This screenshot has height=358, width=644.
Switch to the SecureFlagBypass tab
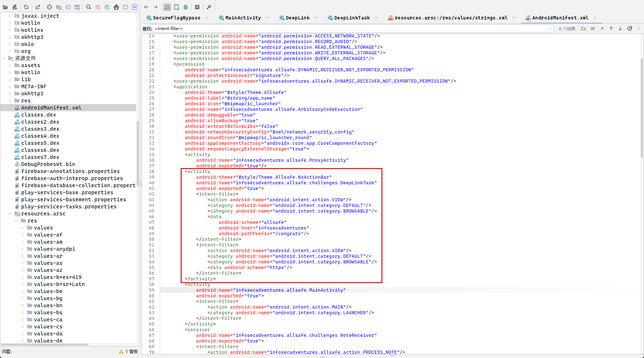[x=176, y=18]
